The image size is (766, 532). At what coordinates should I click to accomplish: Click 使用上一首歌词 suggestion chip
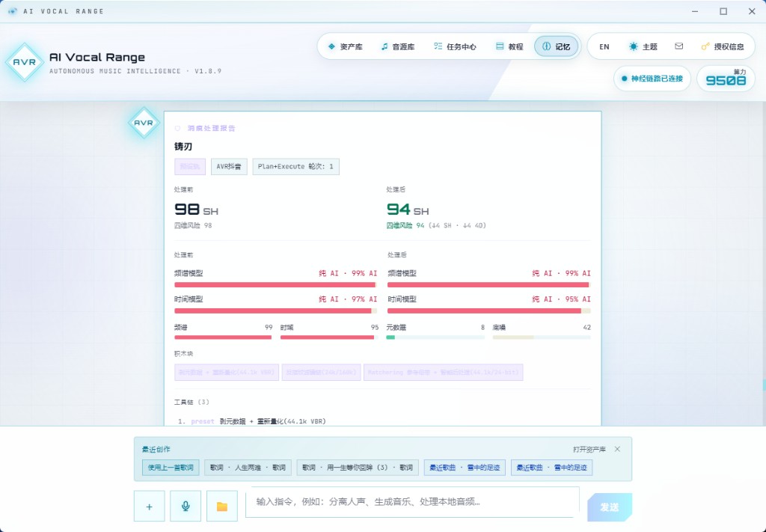(x=171, y=468)
